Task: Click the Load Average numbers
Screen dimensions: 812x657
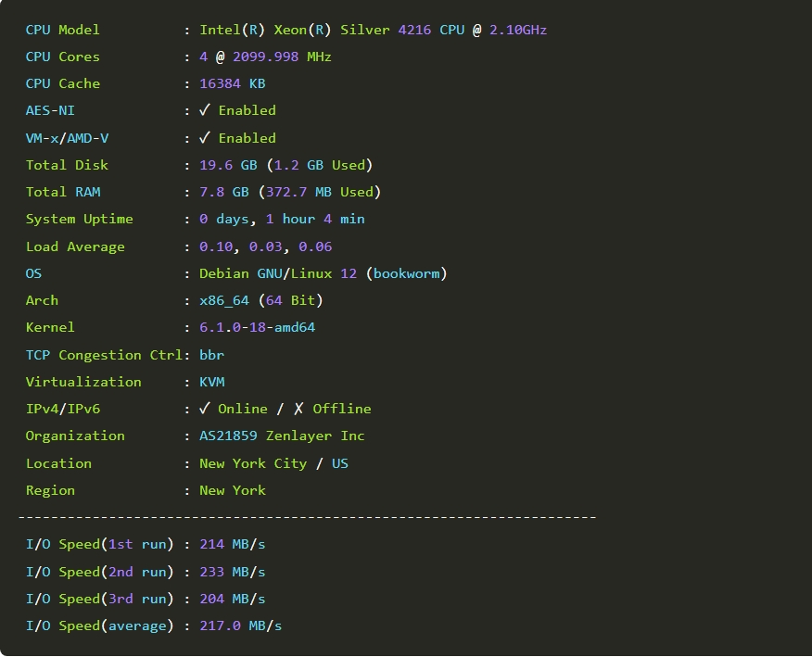Action: coord(265,246)
